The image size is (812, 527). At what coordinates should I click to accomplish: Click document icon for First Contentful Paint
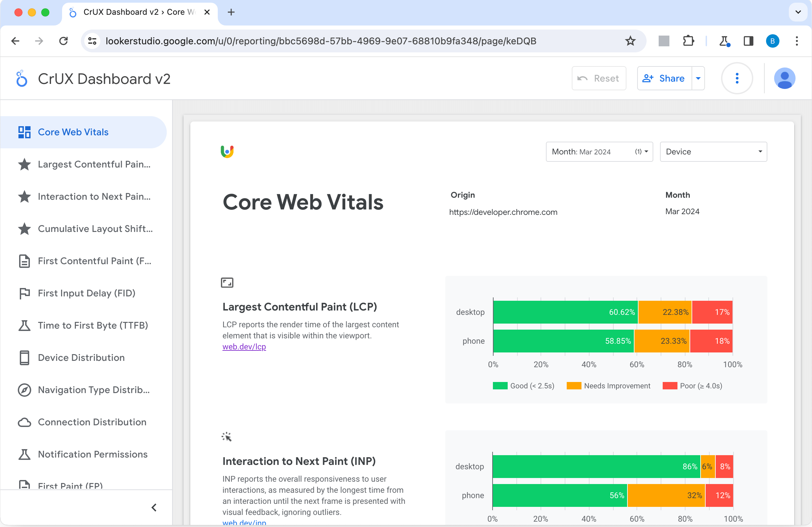coord(24,261)
